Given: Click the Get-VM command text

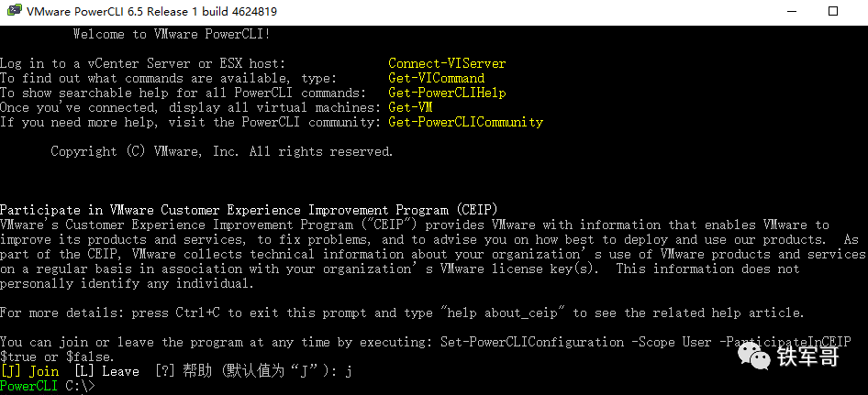Looking at the screenshot, I should tap(410, 107).
